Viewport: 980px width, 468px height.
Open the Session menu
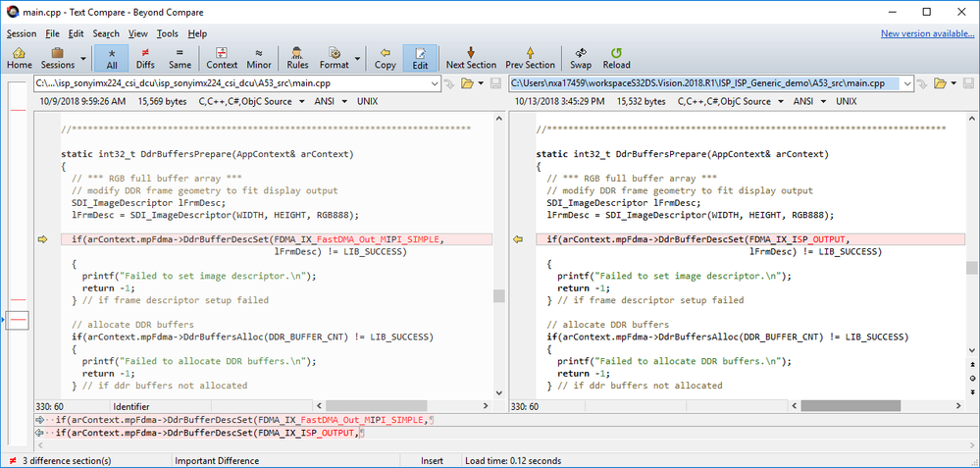22,33
